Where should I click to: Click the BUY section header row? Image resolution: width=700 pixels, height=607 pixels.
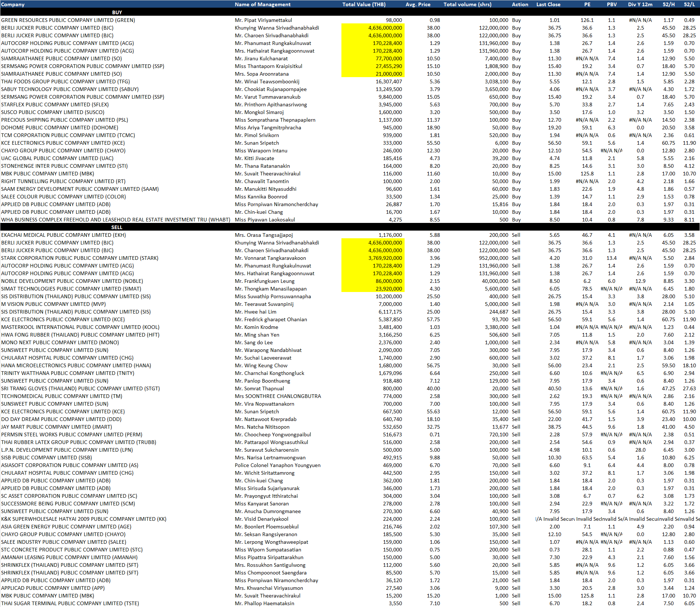[x=117, y=12]
